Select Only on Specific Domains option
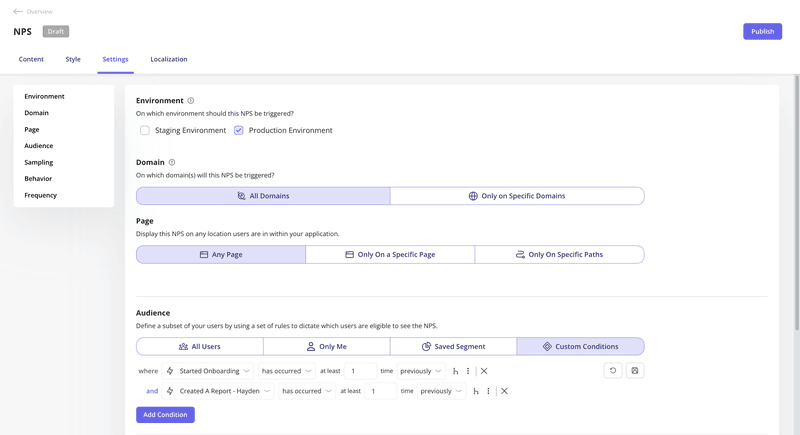 517,196
